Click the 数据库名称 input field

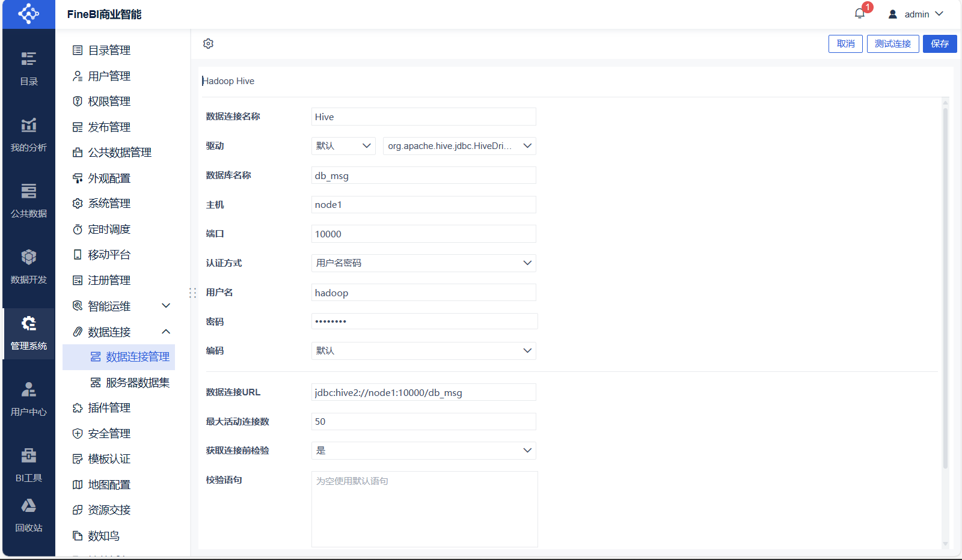423,175
